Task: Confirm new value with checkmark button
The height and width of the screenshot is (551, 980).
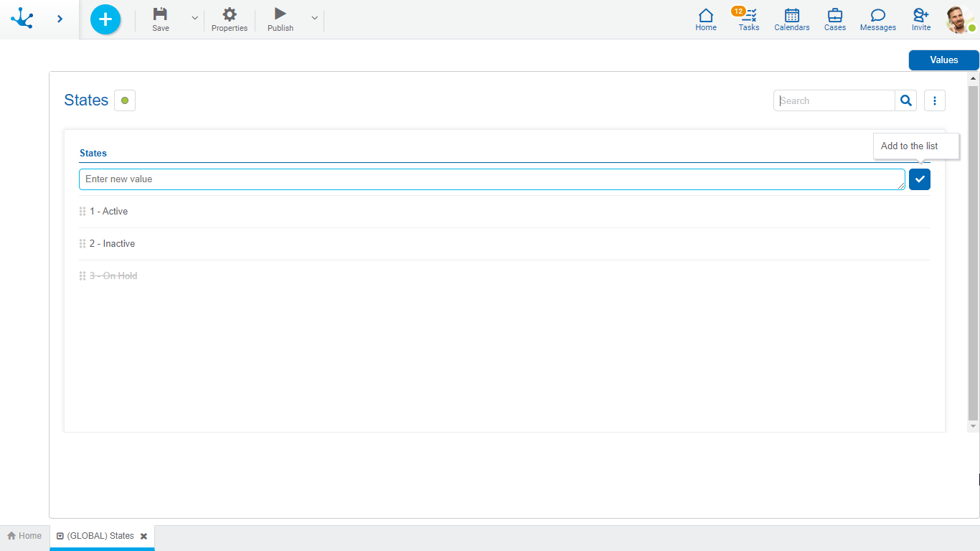Action: click(920, 179)
